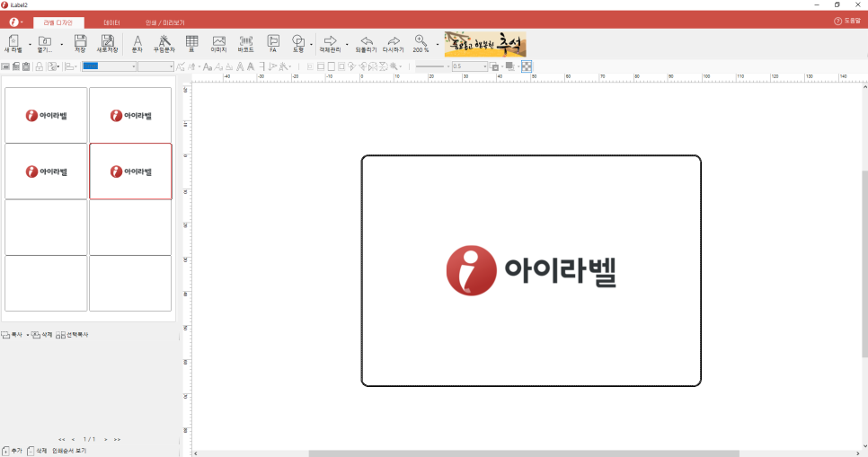
Task: Click the gray fill color swatch
Action: coord(509,66)
